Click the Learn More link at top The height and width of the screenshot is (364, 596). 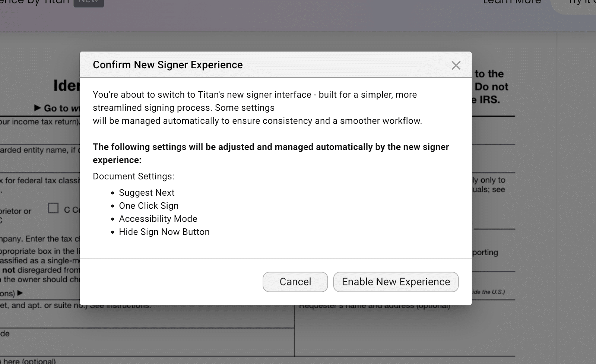[x=512, y=2]
